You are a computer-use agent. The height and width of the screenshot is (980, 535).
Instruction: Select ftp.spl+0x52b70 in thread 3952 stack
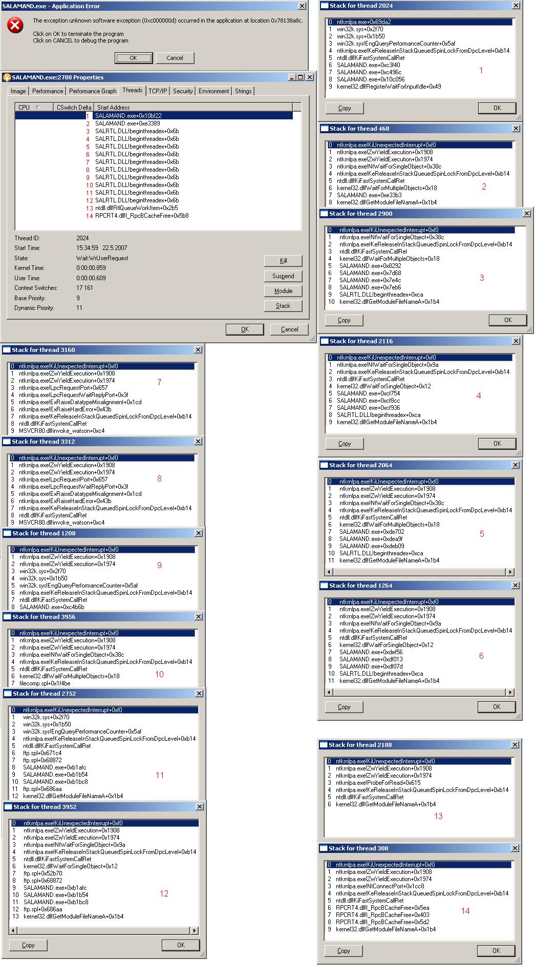point(104,873)
